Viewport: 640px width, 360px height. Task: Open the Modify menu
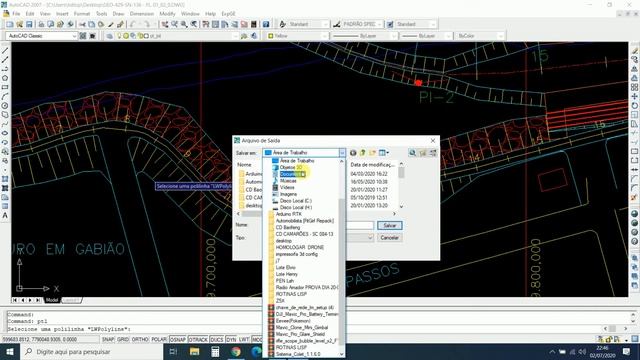tap(167, 14)
